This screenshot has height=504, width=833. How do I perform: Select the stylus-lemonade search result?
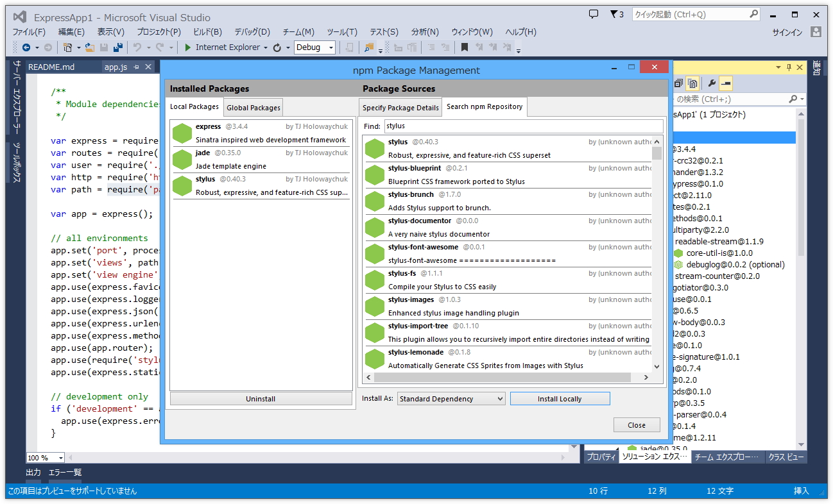click(508, 358)
